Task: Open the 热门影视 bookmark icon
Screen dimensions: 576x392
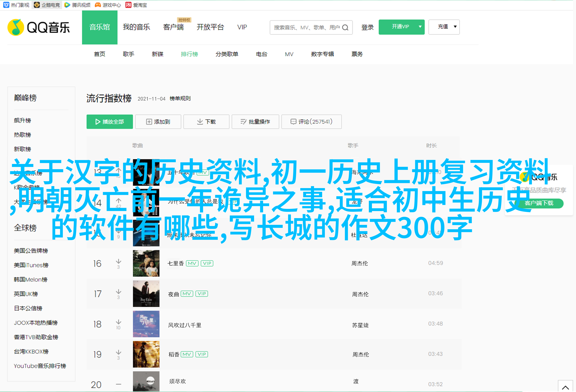Action: pyautogui.click(x=7, y=5)
